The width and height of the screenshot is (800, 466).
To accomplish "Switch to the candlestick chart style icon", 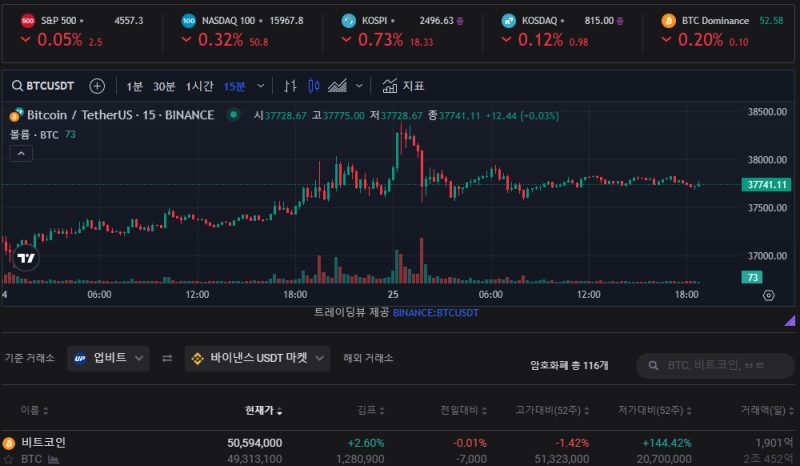I will (x=314, y=86).
